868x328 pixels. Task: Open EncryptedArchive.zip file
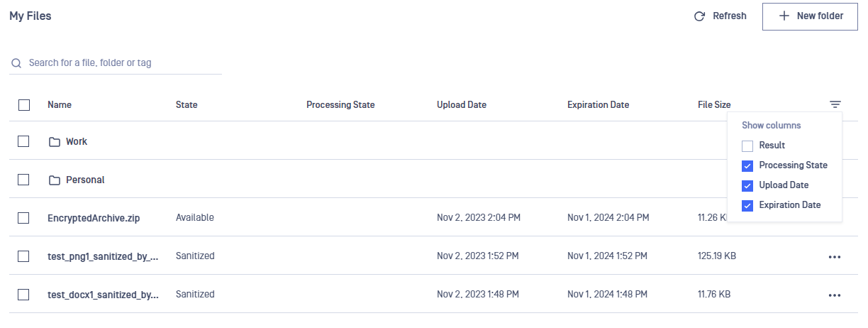tap(94, 218)
